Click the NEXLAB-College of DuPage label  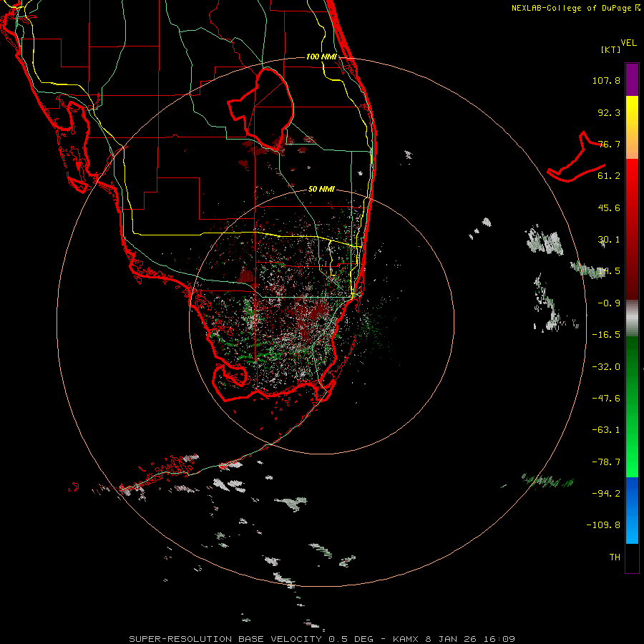pos(575,8)
